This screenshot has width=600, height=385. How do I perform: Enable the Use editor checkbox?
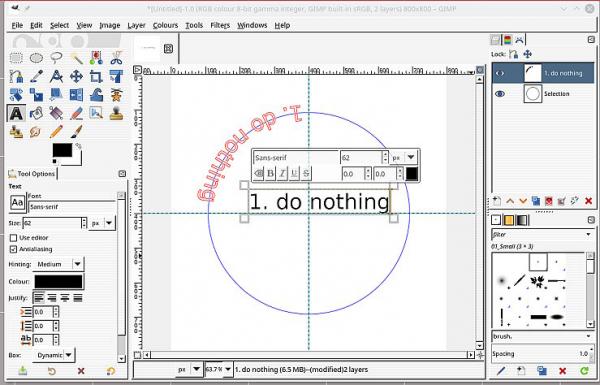13,238
